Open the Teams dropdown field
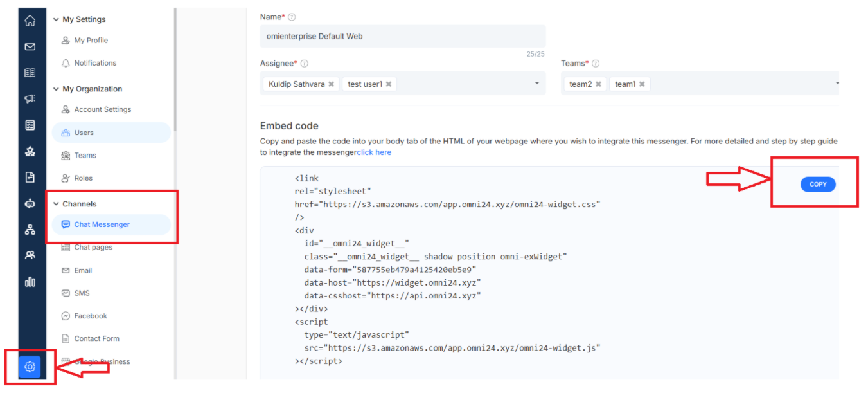This screenshot has width=868, height=393. [700, 84]
